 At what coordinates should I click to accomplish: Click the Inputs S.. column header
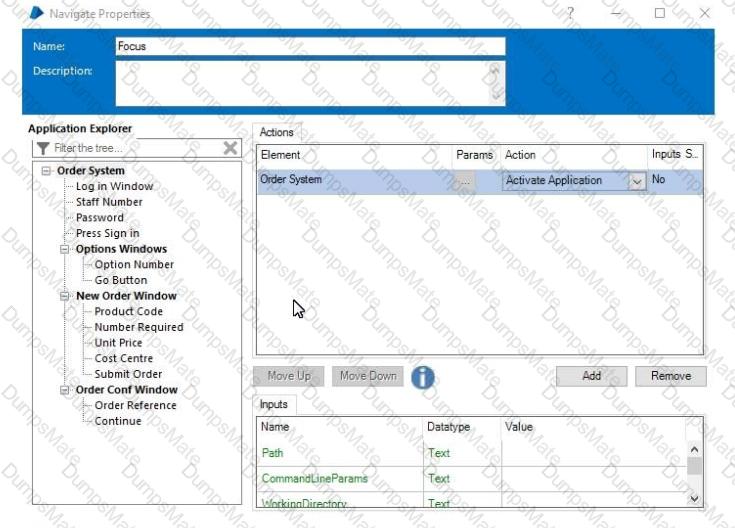click(675, 154)
